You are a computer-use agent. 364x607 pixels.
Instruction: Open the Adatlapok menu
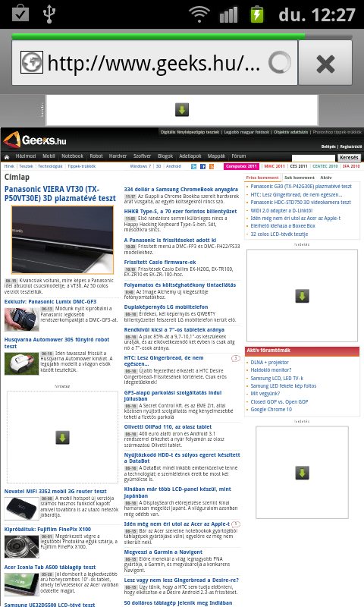click(x=190, y=156)
